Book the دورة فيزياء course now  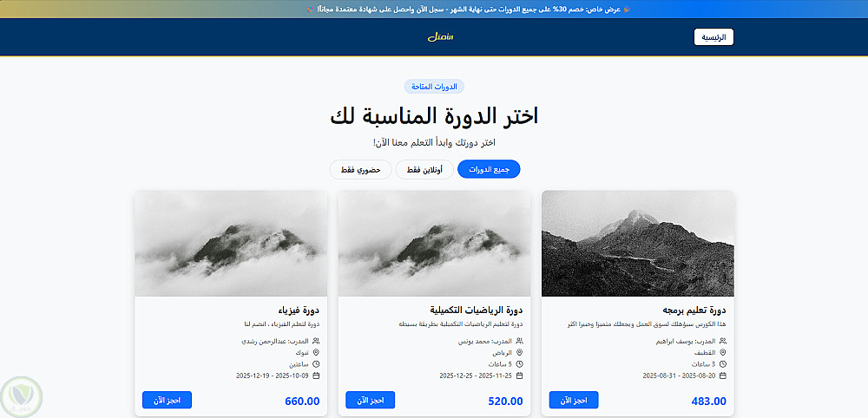coord(168,400)
